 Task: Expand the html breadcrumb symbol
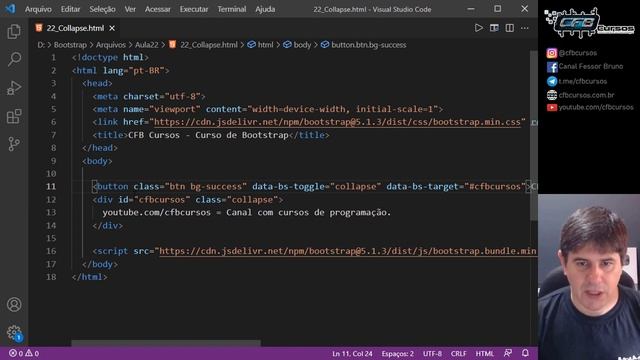point(265,45)
